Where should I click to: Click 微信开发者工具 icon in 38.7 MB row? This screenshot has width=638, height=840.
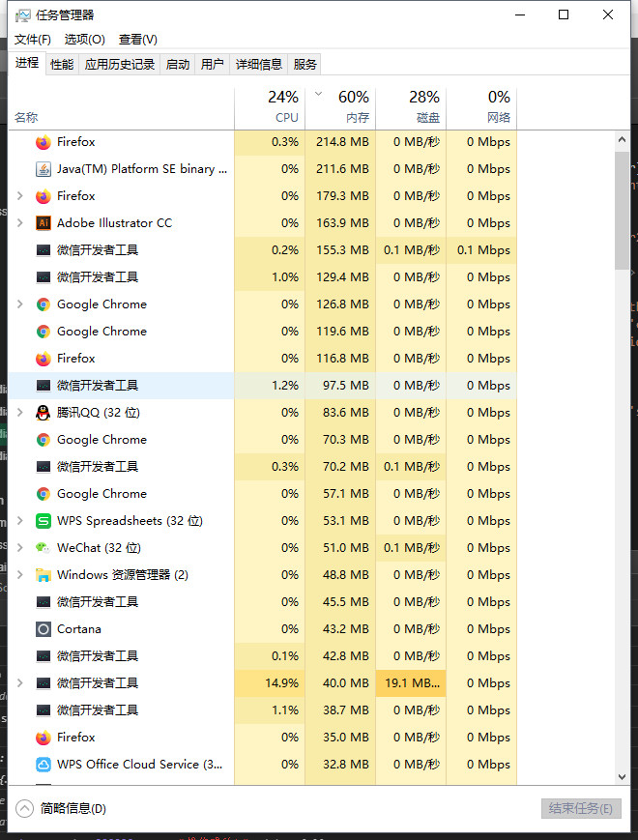coord(43,710)
